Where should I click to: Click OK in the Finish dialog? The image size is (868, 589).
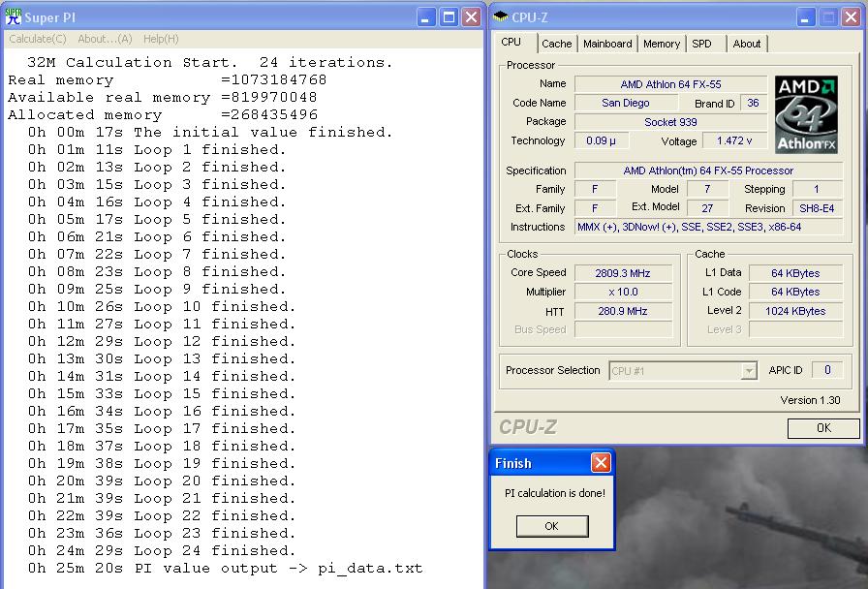(552, 526)
